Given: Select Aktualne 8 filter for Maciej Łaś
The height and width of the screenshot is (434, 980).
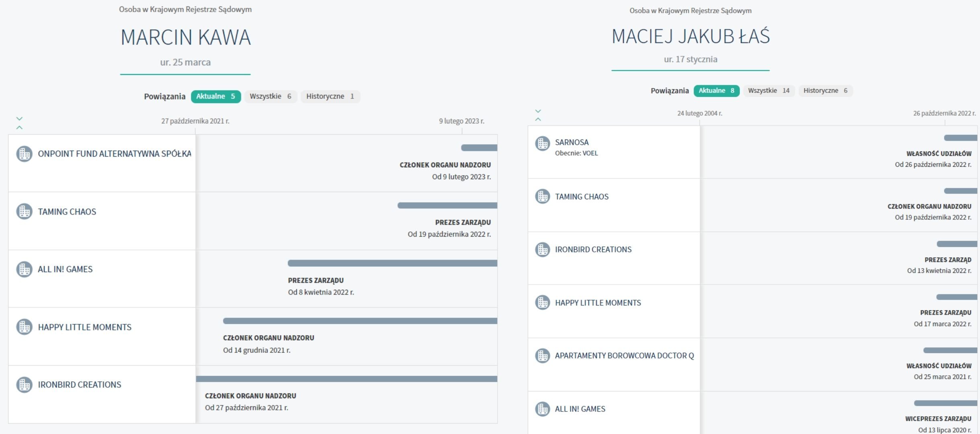Looking at the screenshot, I should (716, 91).
